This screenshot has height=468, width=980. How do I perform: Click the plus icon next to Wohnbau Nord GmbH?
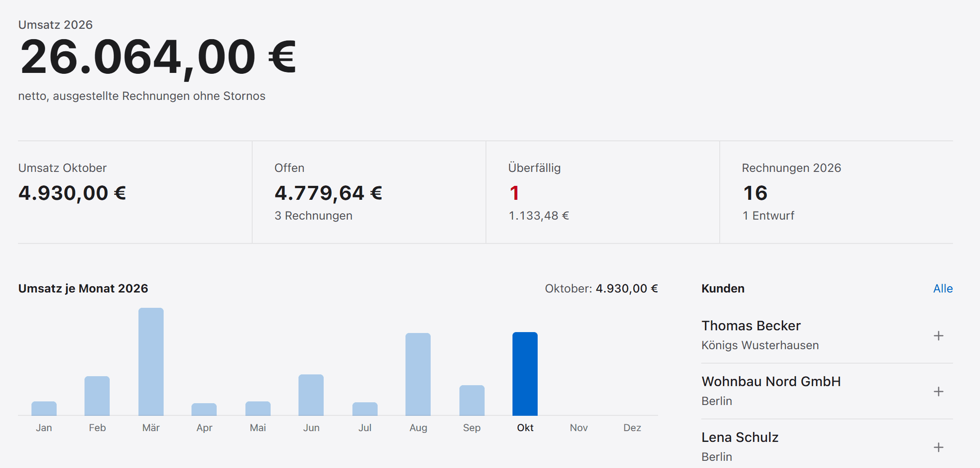pos(938,391)
